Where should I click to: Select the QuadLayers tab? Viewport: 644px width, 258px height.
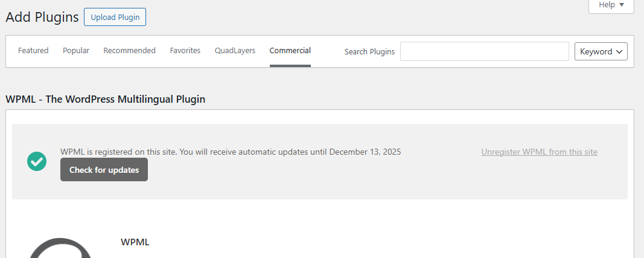click(x=235, y=51)
